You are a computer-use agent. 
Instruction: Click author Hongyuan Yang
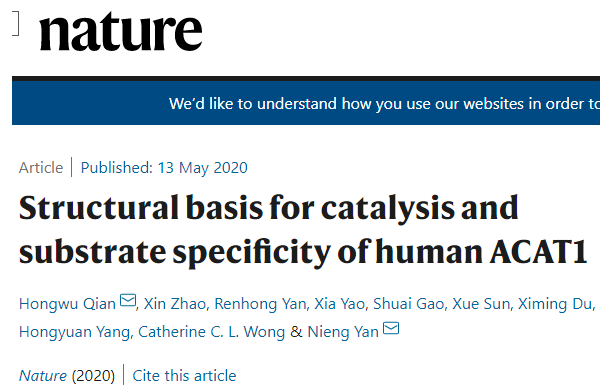75,332
